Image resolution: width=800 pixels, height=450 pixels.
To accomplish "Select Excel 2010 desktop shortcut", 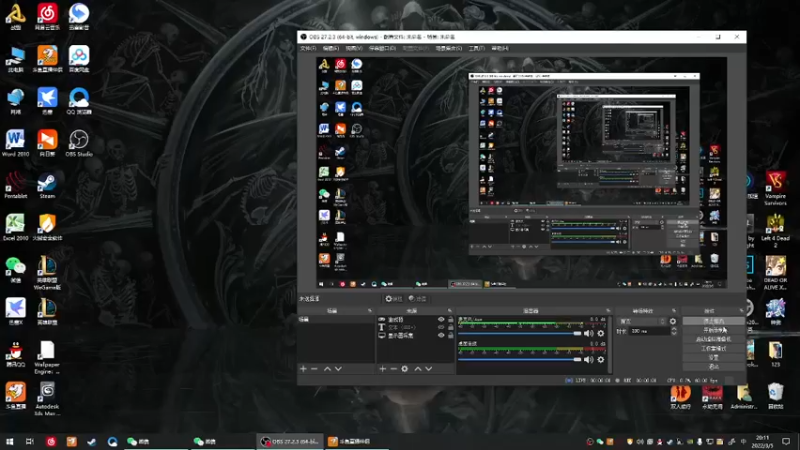I will pos(15,228).
